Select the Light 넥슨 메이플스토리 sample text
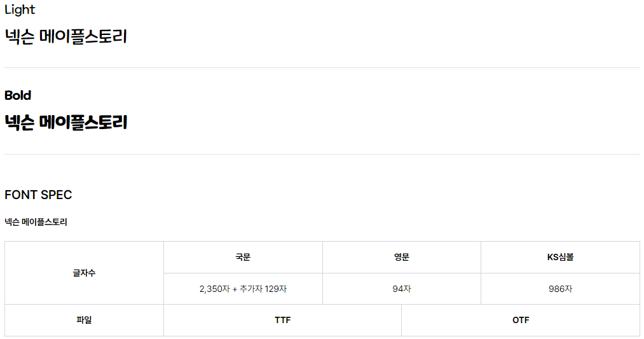This screenshot has width=644, height=339. click(x=65, y=36)
